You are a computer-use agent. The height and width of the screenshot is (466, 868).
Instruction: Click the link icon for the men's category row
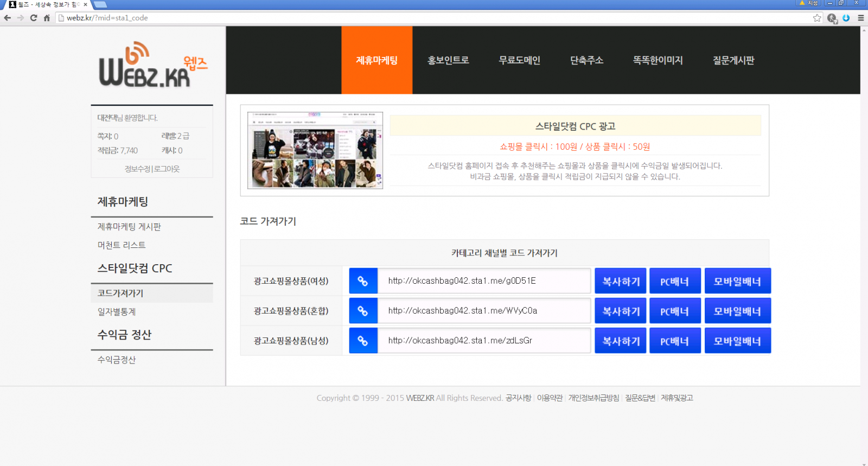point(363,341)
